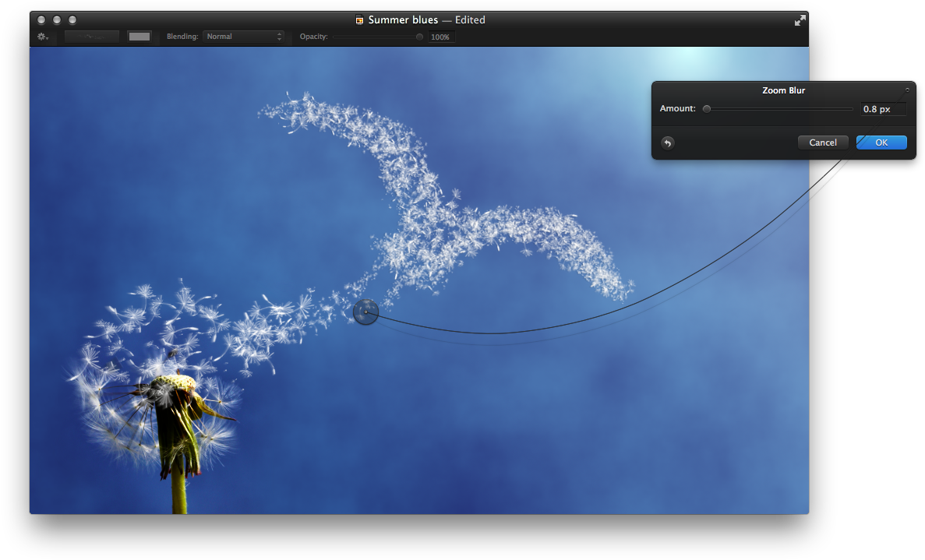Close the Summer blues window
The height and width of the screenshot is (560, 925).
pos(41,19)
